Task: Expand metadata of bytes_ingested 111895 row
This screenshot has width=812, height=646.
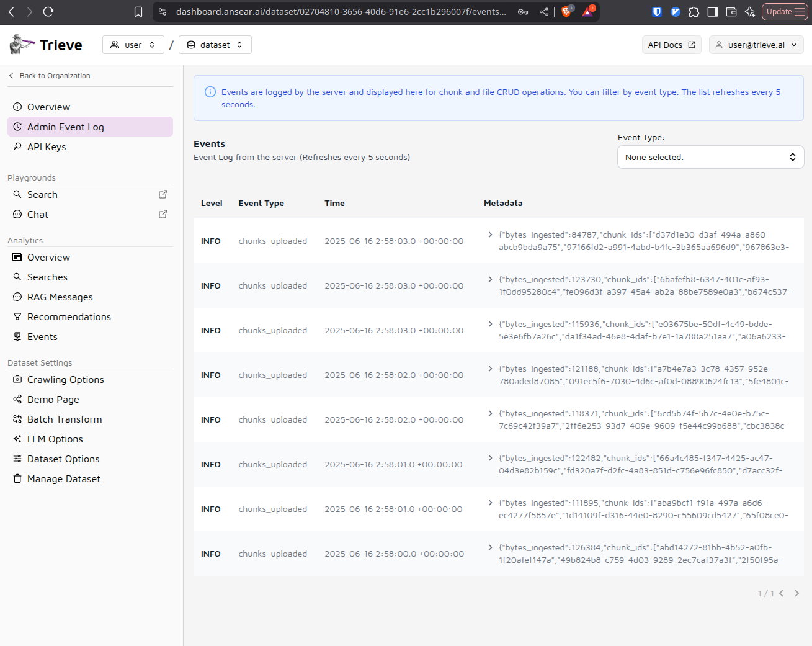Action: (x=490, y=503)
